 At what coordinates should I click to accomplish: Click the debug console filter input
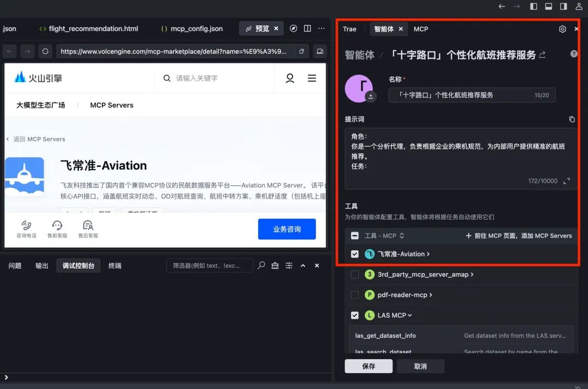point(210,265)
